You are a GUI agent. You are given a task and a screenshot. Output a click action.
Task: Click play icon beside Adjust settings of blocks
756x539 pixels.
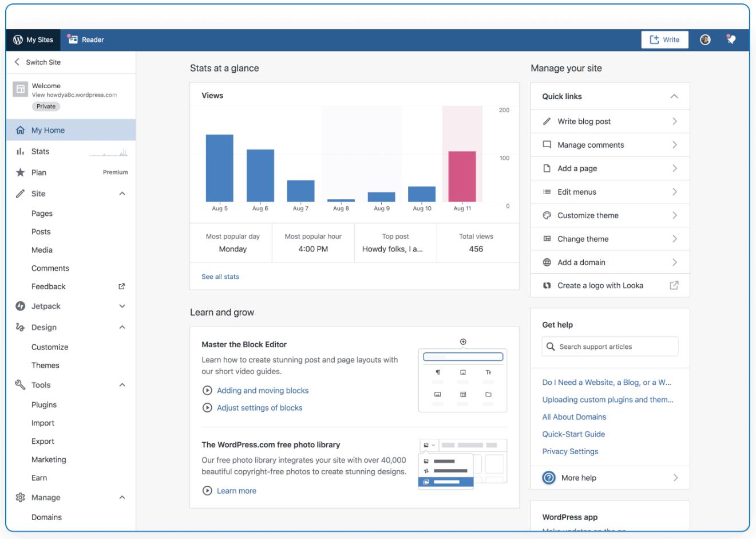click(207, 408)
